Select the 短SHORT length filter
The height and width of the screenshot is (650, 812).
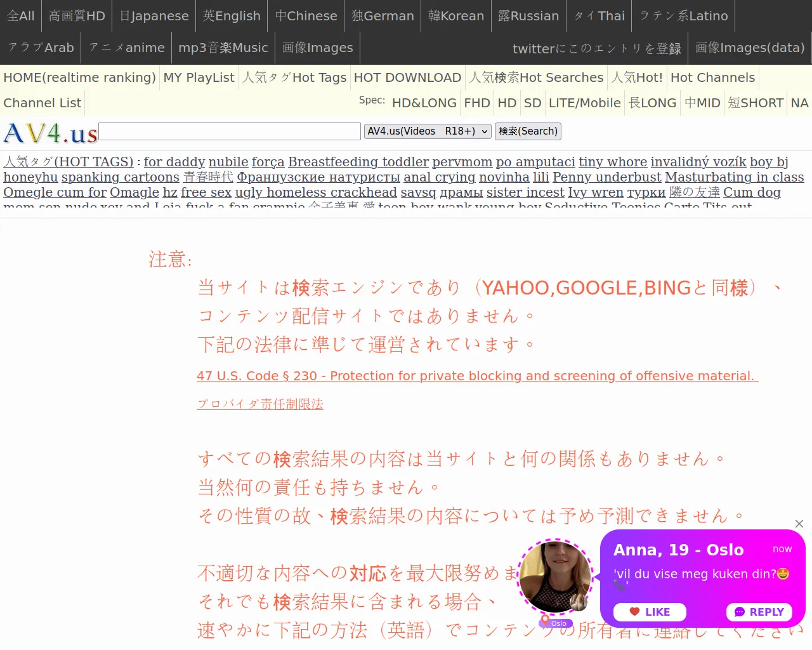(x=756, y=103)
